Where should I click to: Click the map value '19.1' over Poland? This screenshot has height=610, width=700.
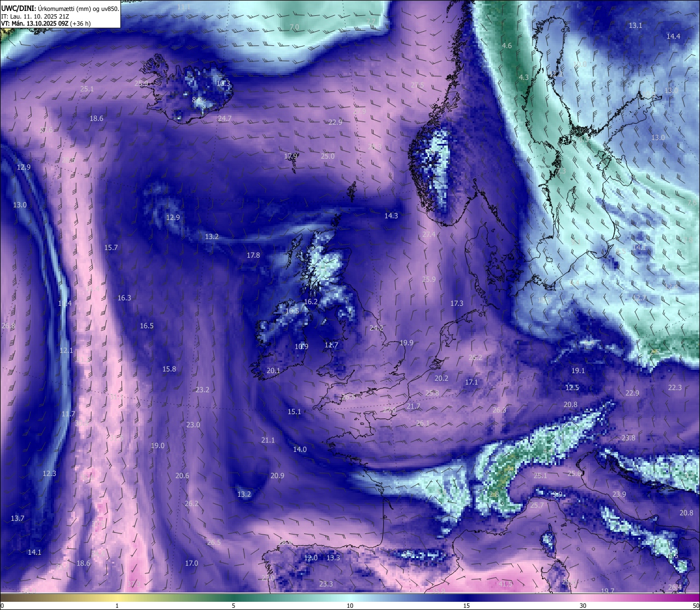point(578,370)
